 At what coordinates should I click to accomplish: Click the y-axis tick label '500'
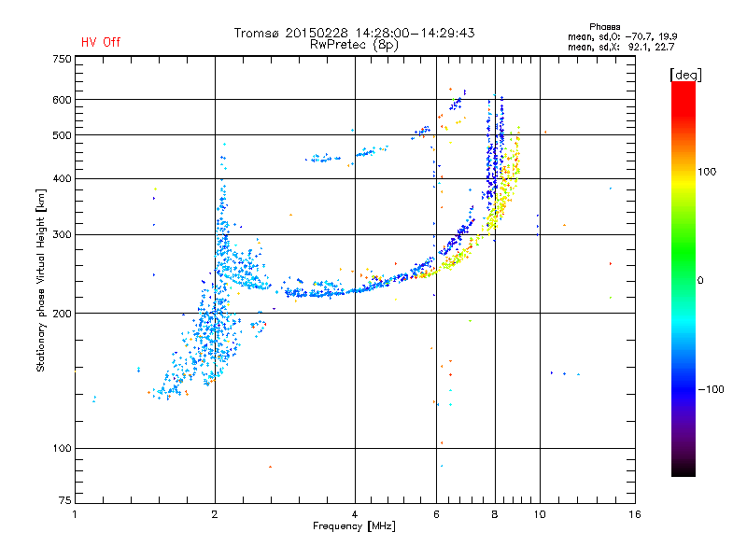pos(62,135)
